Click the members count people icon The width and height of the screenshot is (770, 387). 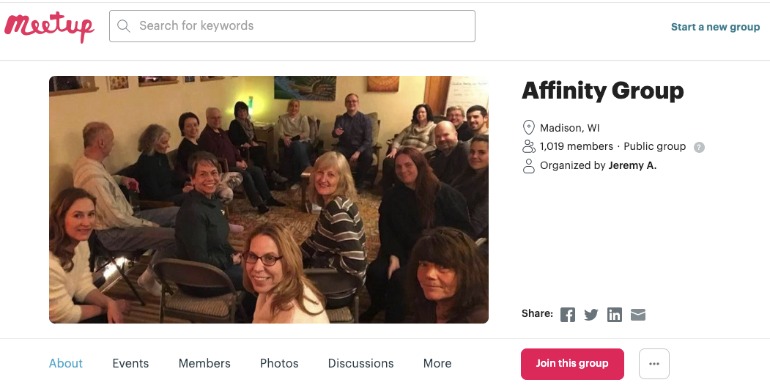[528, 146]
